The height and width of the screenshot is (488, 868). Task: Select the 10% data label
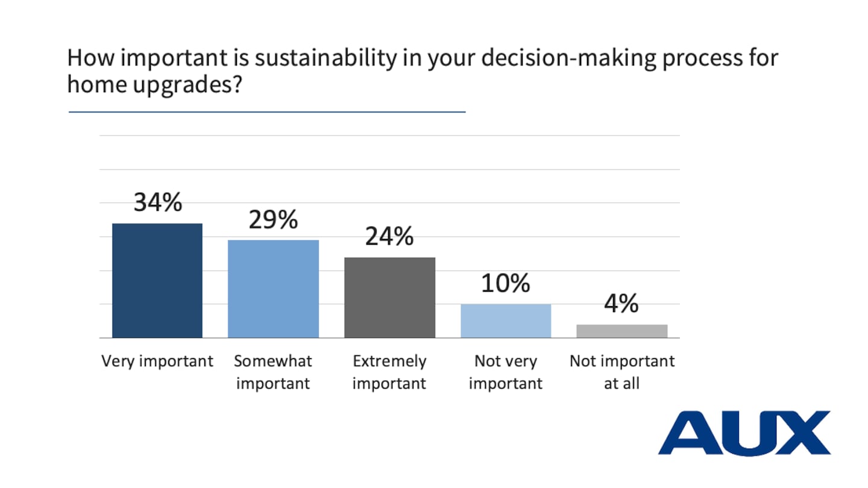(506, 283)
